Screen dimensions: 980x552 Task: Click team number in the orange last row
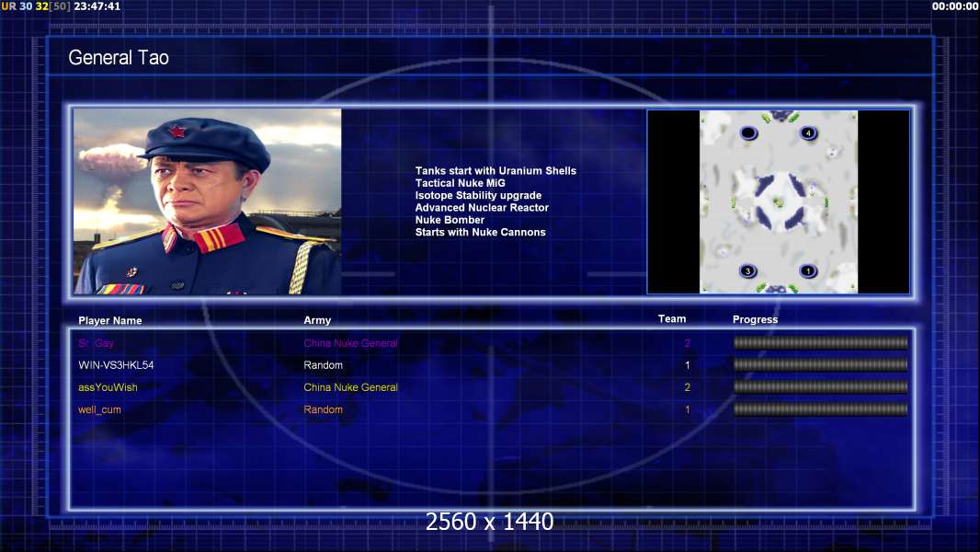(x=688, y=410)
